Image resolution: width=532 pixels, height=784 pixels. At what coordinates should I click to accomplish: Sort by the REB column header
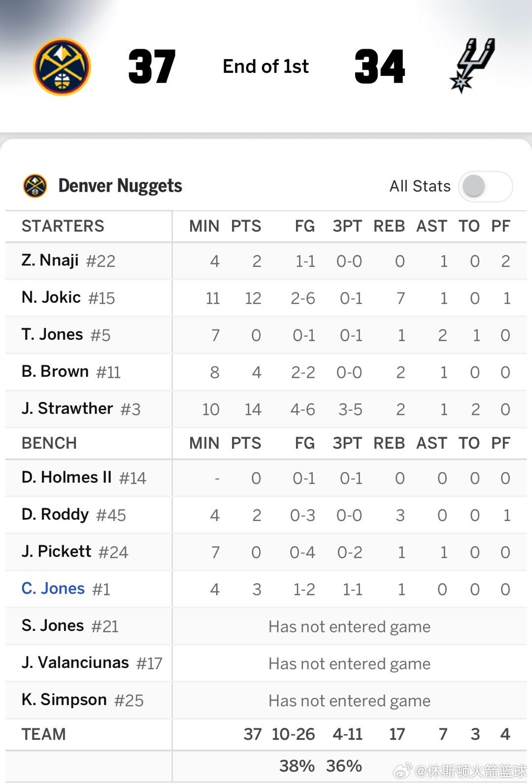[x=389, y=226]
